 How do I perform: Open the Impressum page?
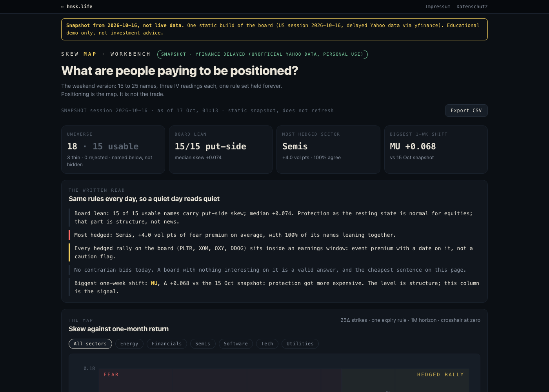[x=438, y=7]
